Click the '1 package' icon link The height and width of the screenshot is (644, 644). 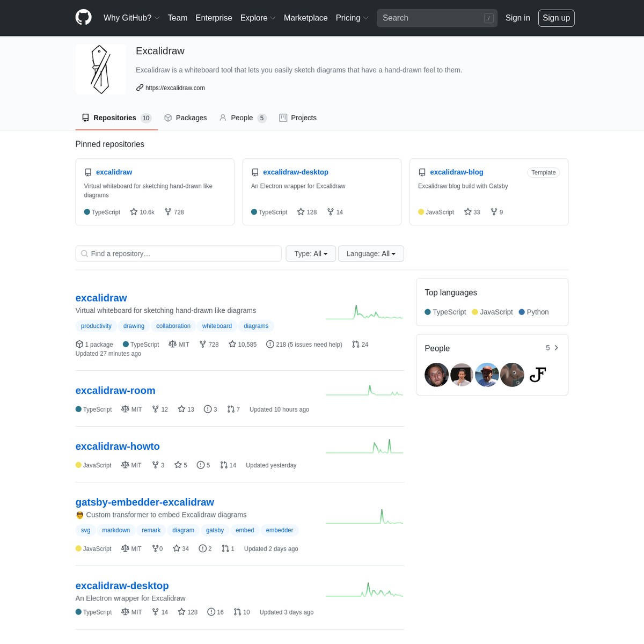click(x=79, y=345)
